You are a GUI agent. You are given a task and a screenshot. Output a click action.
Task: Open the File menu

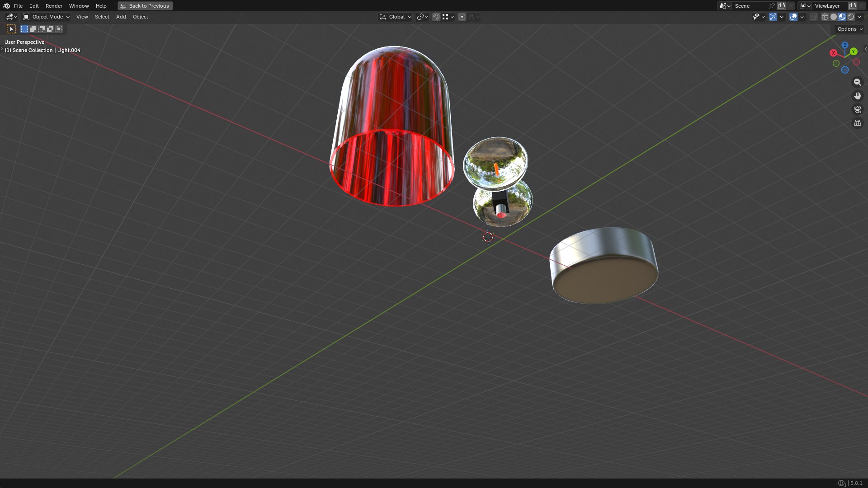[x=18, y=6]
